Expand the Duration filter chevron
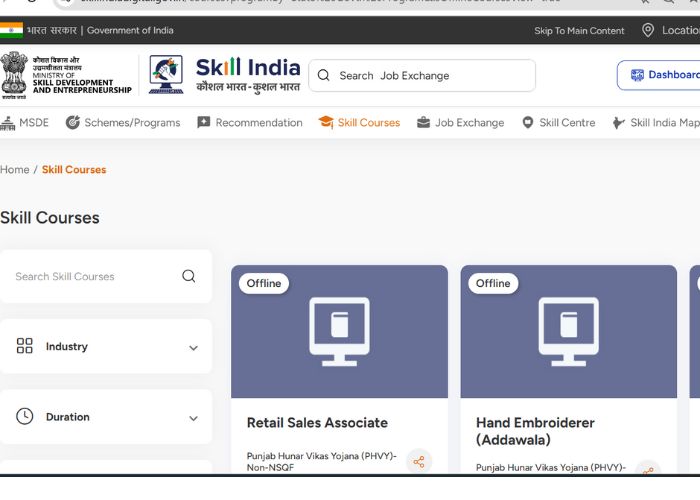 (193, 418)
